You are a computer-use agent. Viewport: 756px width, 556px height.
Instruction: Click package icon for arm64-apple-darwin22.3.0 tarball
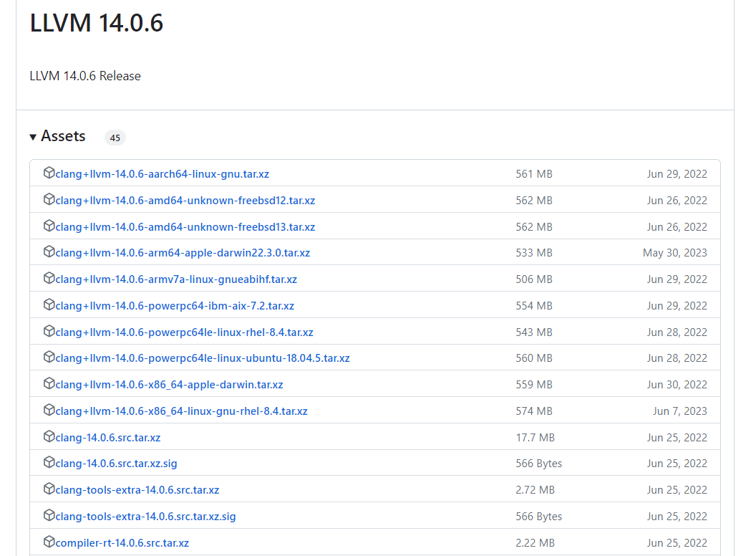point(49,251)
